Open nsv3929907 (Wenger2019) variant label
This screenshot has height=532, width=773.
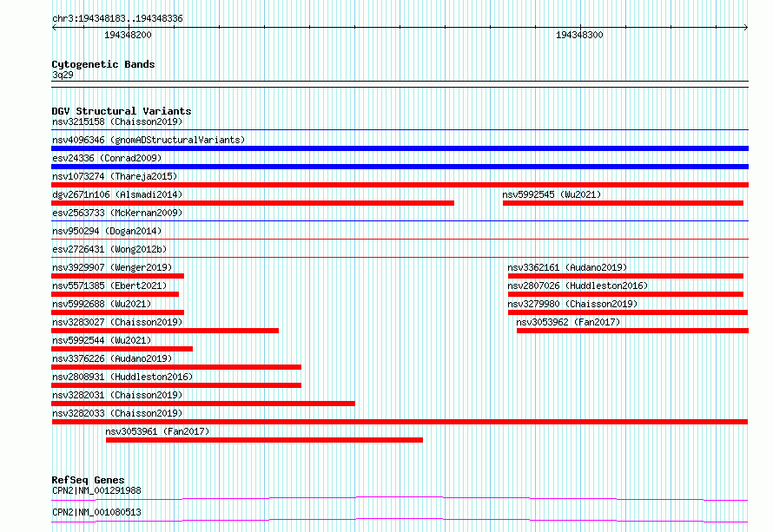click(x=112, y=267)
